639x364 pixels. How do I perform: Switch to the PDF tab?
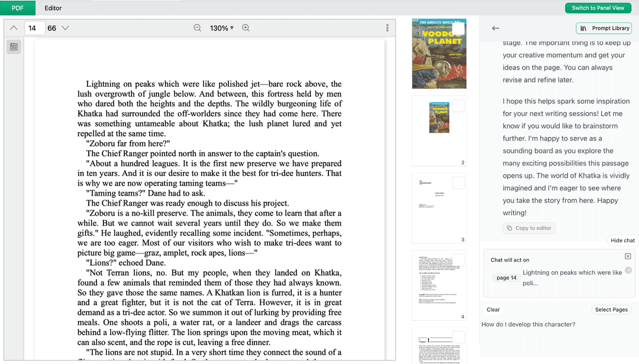coord(18,8)
